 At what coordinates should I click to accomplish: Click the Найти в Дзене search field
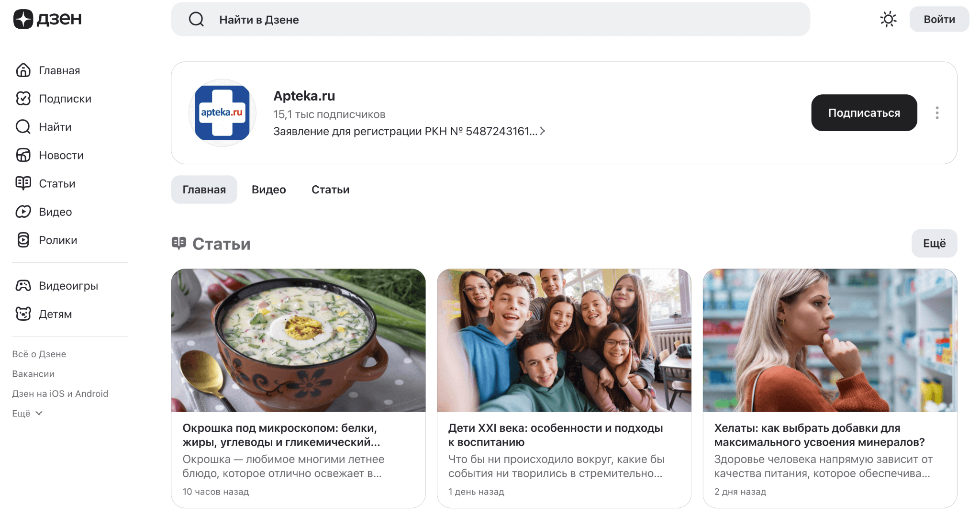(490, 19)
